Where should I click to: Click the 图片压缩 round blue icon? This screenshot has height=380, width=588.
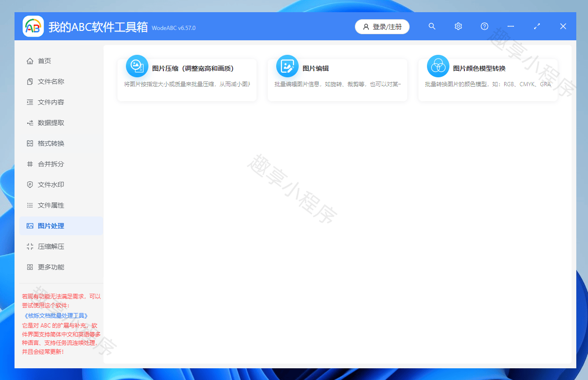[x=137, y=66]
